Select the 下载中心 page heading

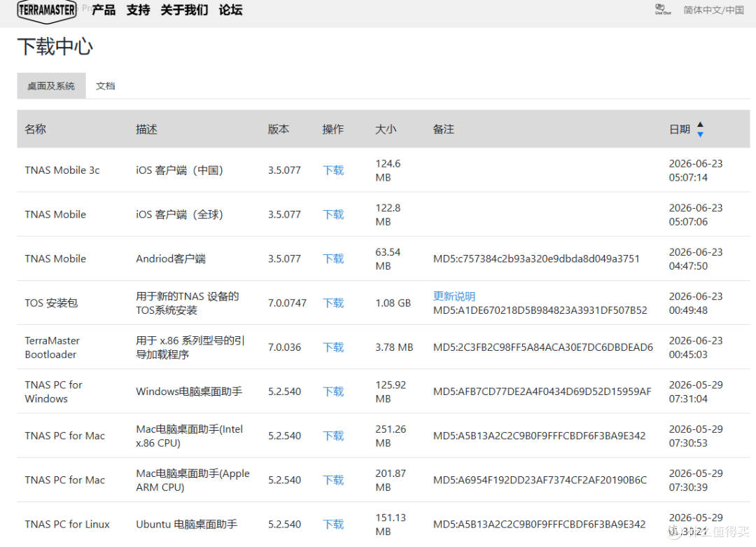[x=55, y=47]
